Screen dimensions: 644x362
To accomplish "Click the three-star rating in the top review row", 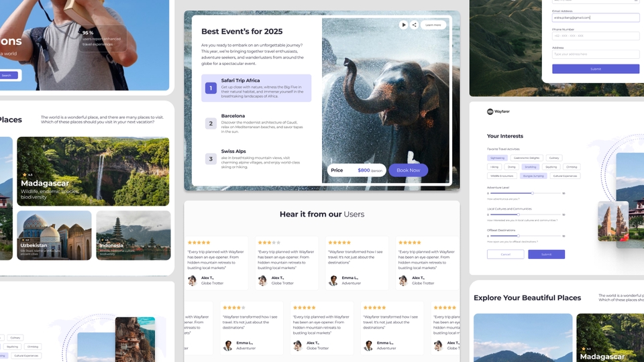I will tap(270, 243).
